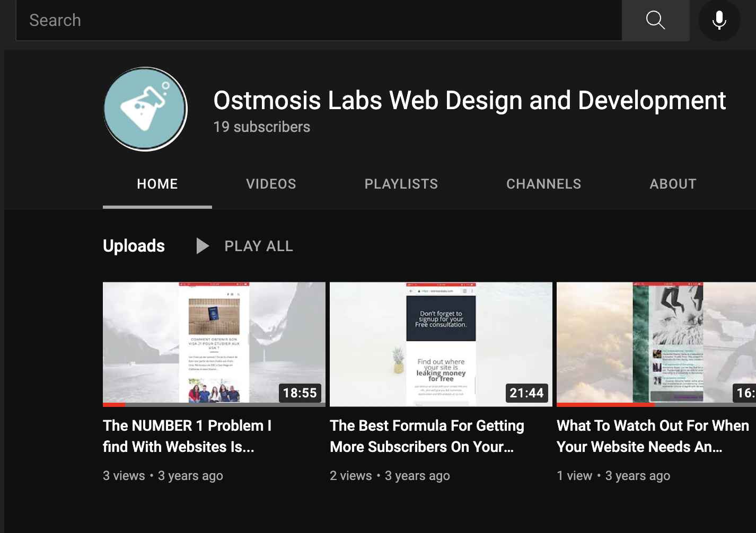The height and width of the screenshot is (533, 756).
Task: Click the Uploads section heading
Action: [x=134, y=246]
